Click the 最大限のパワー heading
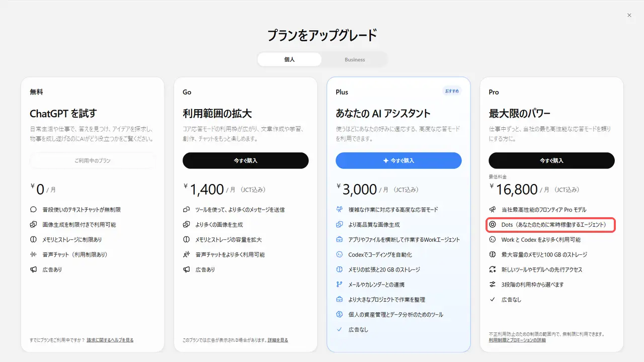 [x=520, y=113]
